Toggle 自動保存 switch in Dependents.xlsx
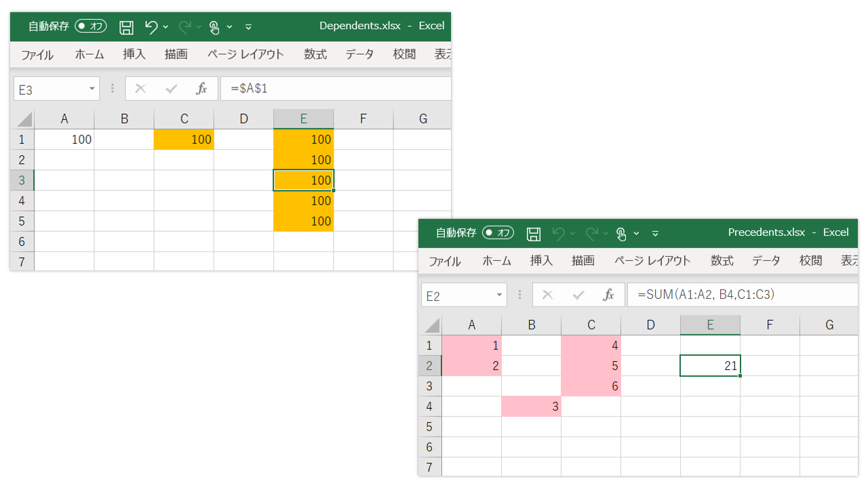The height and width of the screenshot is (488, 868). pos(91,26)
